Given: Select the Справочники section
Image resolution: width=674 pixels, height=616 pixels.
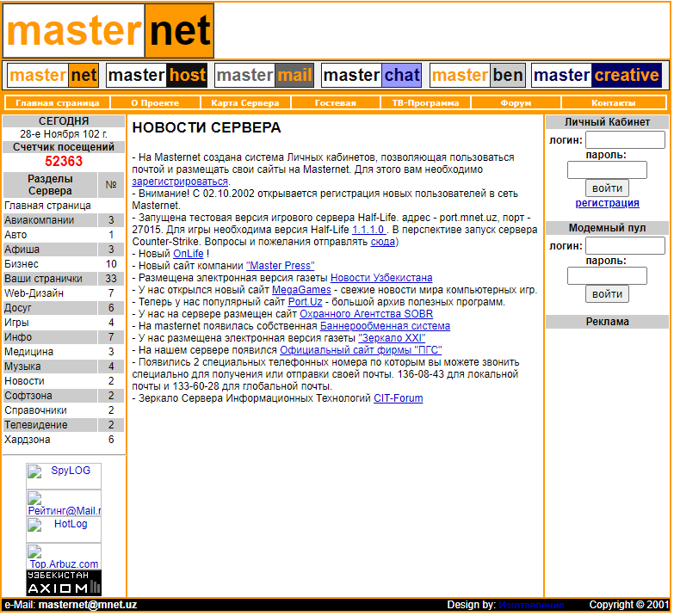Looking at the screenshot, I should (x=35, y=410).
